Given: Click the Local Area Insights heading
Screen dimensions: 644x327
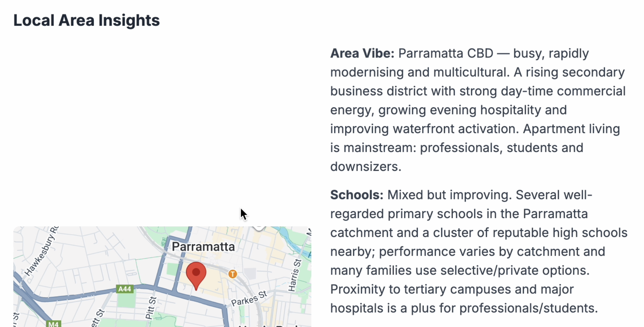Looking at the screenshot, I should (x=87, y=20).
